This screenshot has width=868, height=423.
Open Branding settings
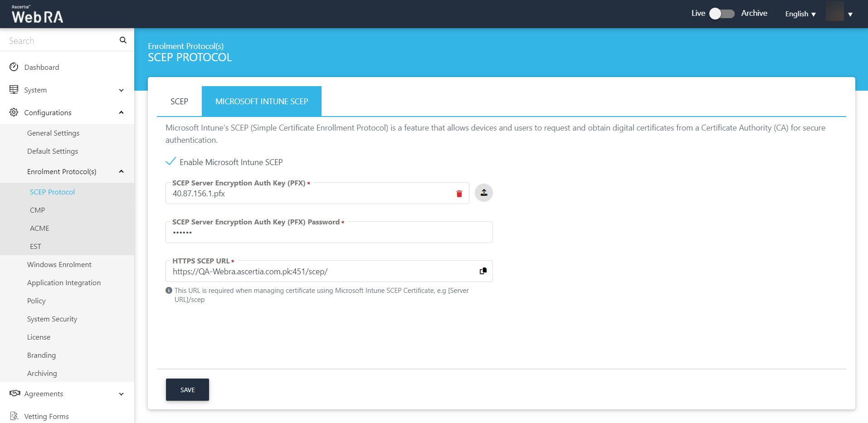pyautogui.click(x=41, y=355)
